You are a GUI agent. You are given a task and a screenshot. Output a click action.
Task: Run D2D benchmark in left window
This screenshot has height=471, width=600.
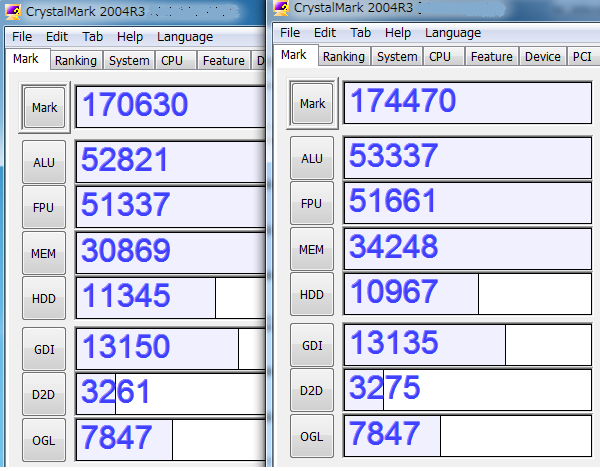click(44, 394)
